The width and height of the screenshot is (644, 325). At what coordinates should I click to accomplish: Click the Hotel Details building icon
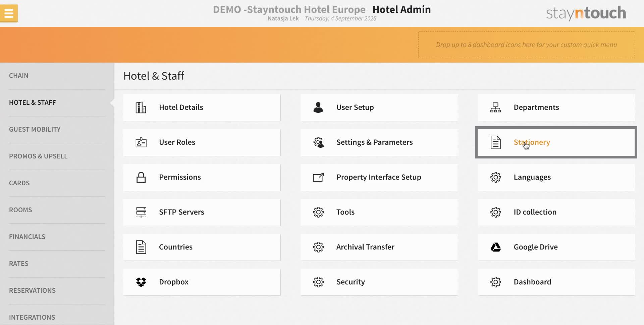pyautogui.click(x=141, y=107)
